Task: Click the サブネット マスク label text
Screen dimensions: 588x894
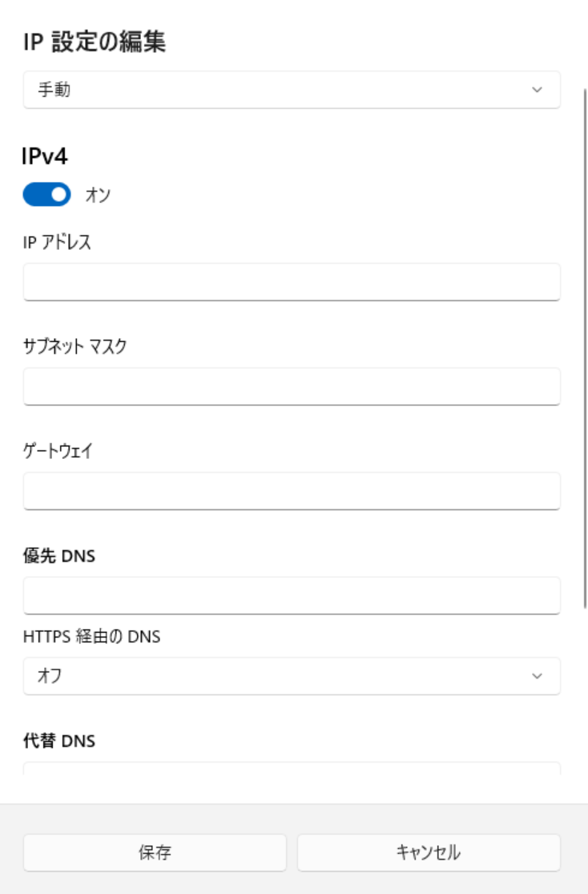Action: (x=75, y=346)
